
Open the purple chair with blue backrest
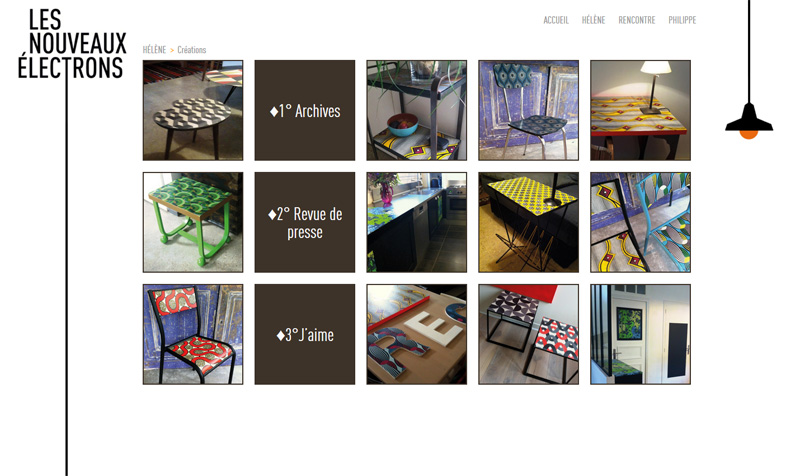(529, 110)
